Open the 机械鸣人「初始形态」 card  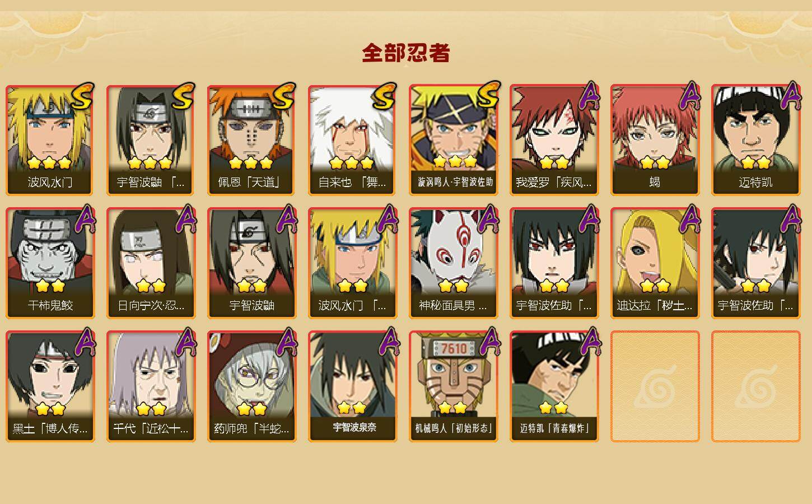pos(454,386)
